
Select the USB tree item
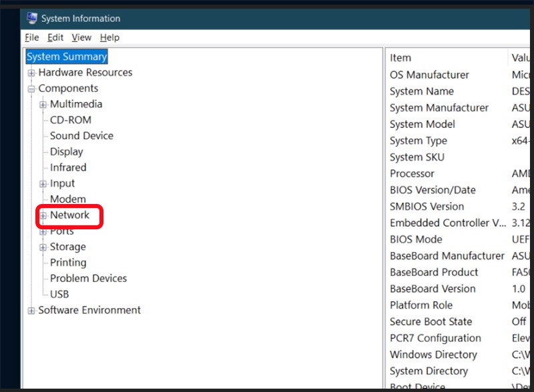point(59,294)
